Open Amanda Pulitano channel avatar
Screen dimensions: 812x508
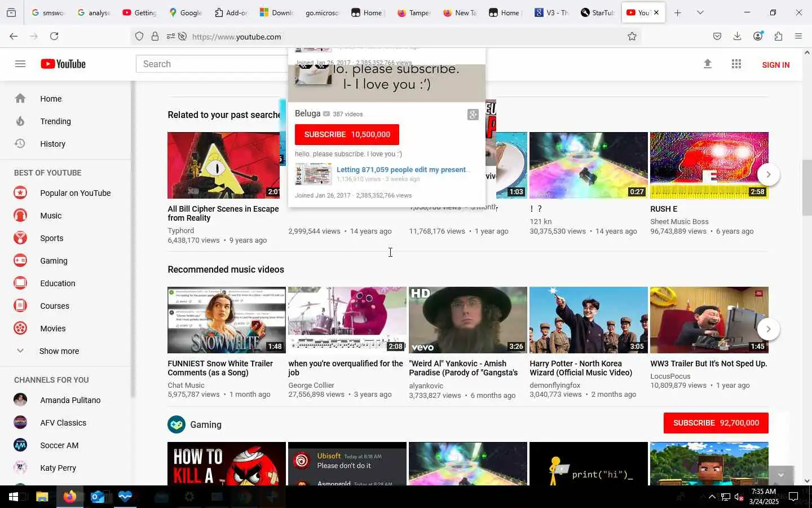pos(20,400)
